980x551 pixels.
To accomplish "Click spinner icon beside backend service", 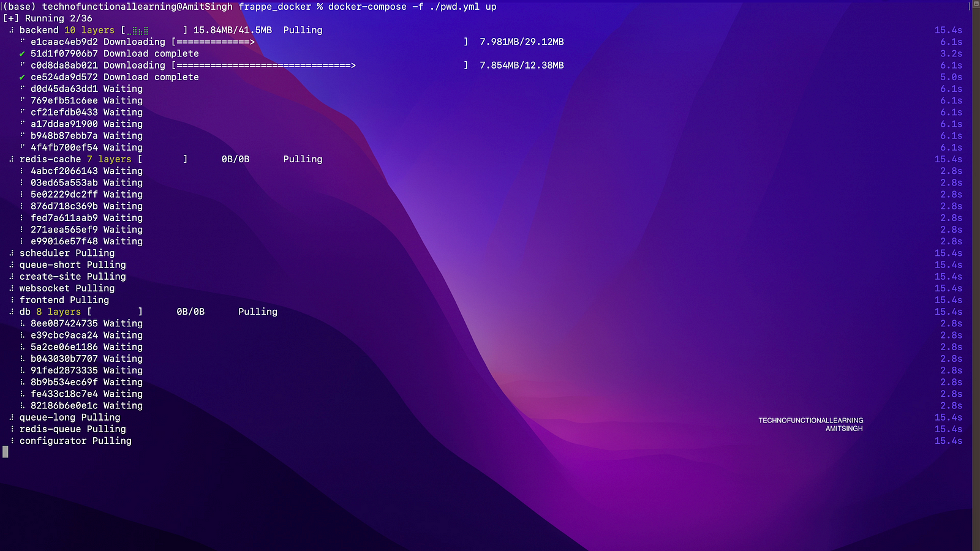I will point(11,30).
